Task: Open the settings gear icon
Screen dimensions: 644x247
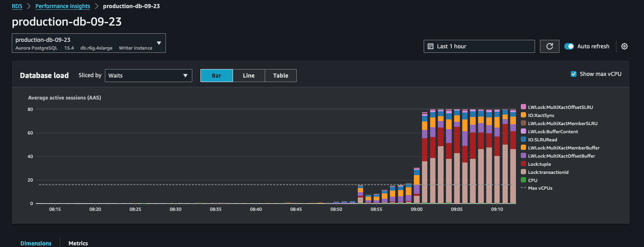Action: coord(624,46)
